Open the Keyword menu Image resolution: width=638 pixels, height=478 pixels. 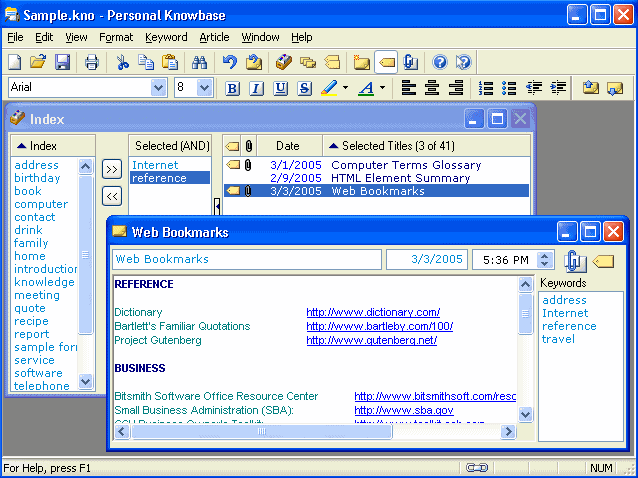tap(166, 37)
